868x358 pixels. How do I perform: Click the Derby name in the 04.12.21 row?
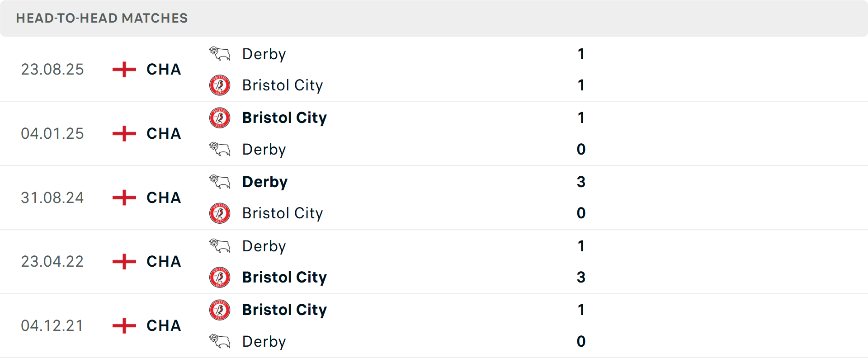[264, 342]
